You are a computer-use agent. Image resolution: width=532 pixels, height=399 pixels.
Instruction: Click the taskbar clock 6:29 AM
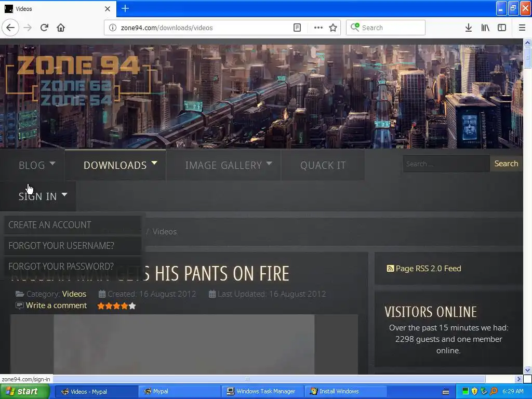(513, 392)
